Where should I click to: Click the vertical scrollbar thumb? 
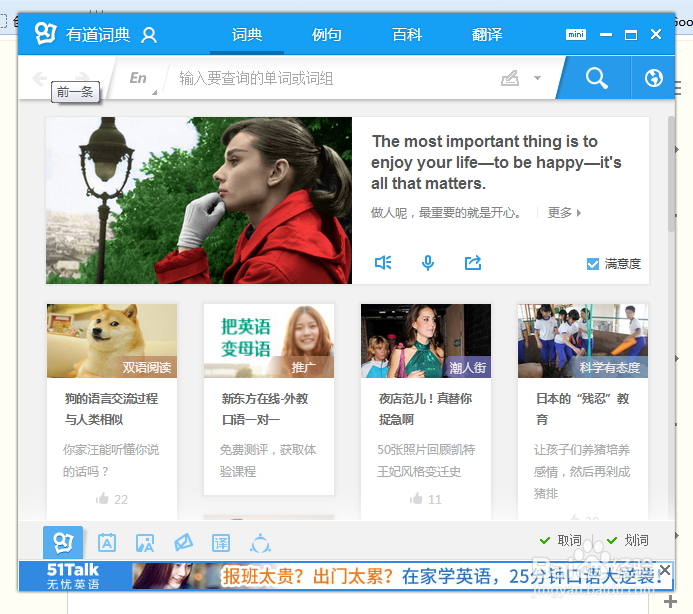671,173
